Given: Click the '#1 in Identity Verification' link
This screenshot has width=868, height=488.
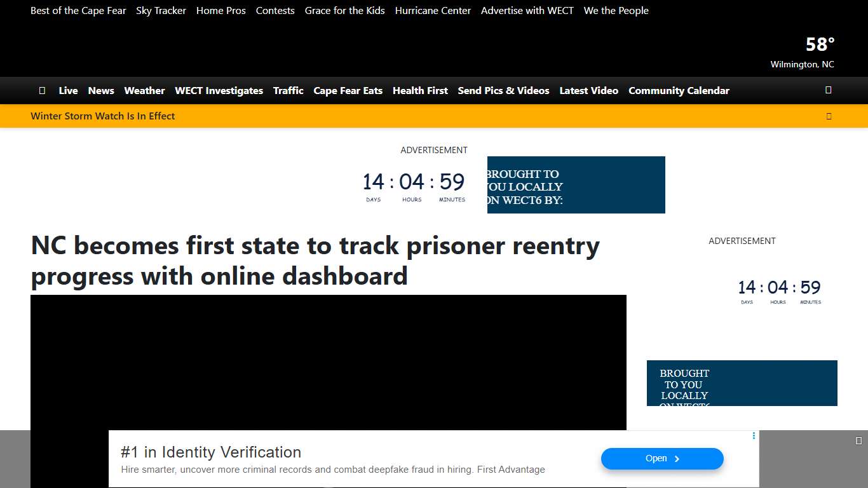Looking at the screenshot, I should (x=210, y=452).
